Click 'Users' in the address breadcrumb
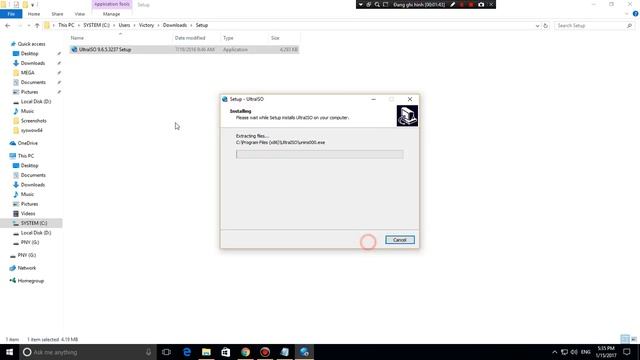The image size is (640, 360). point(124,25)
